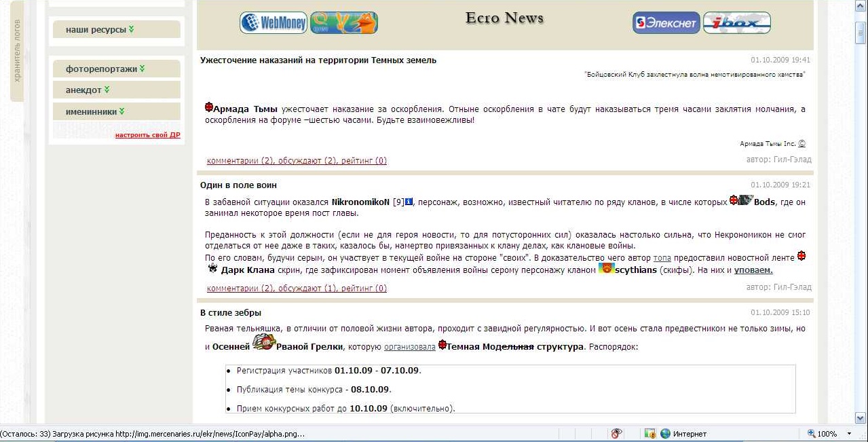
Task: Expand the фоторепортажи section
Action: click(117, 69)
